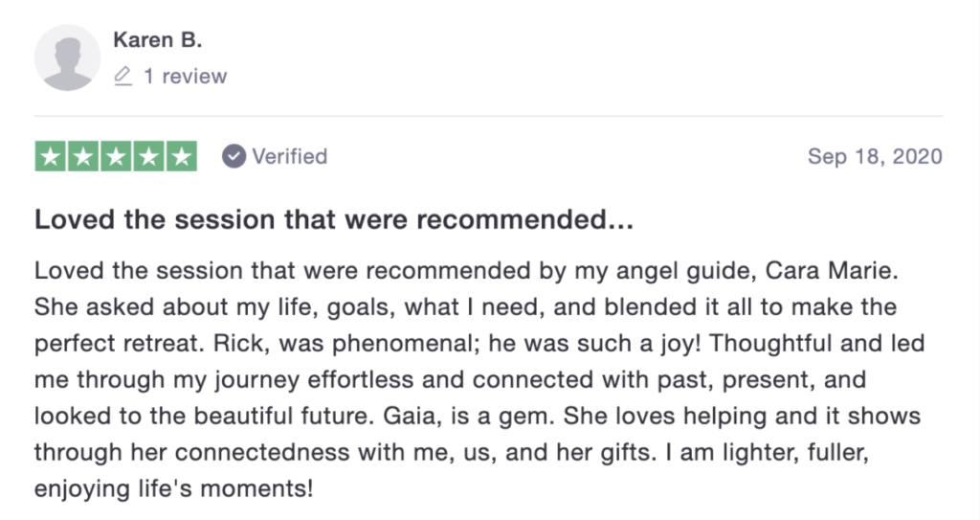Click the first green rating star
The image size is (980, 520).
click(51, 157)
